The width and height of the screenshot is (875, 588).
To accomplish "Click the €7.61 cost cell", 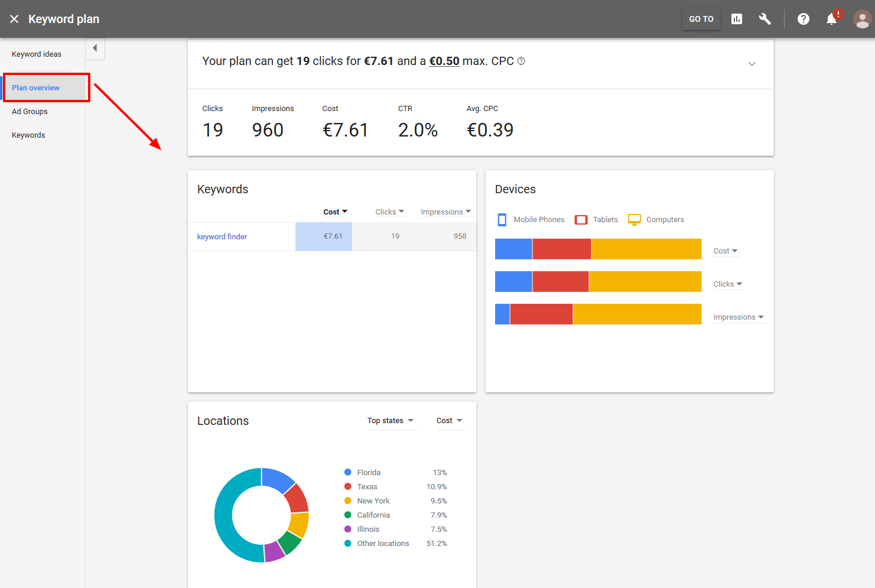I will [x=324, y=236].
